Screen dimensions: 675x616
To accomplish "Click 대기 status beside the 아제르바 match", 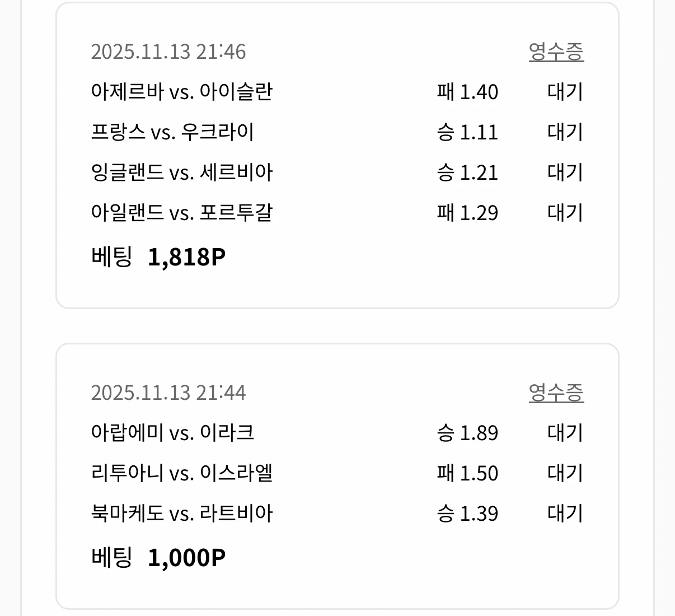I will [565, 92].
